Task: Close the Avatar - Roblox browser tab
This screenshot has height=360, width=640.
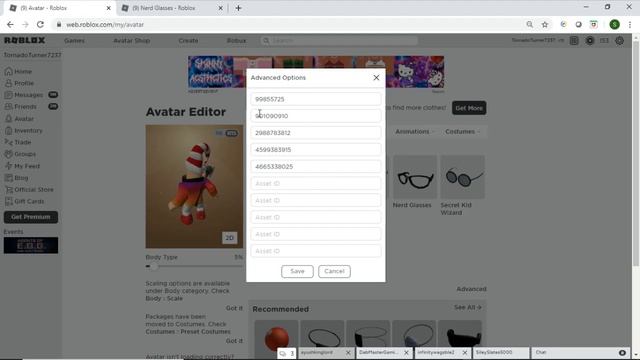Action: [109, 8]
